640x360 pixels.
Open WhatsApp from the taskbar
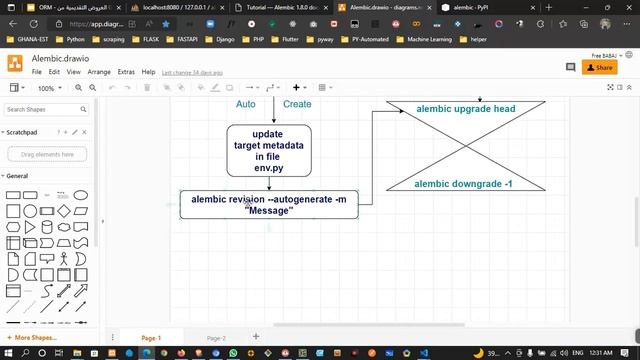(233, 353)
